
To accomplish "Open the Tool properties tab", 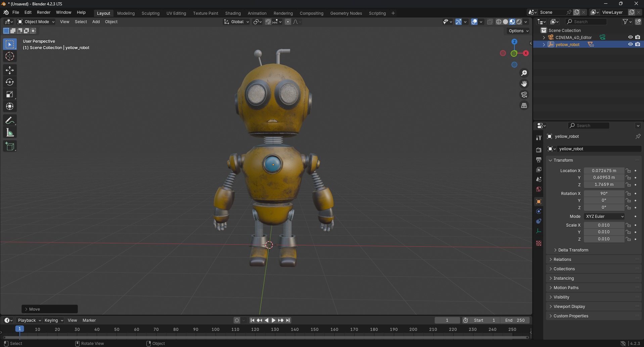I will click(539, 138).
